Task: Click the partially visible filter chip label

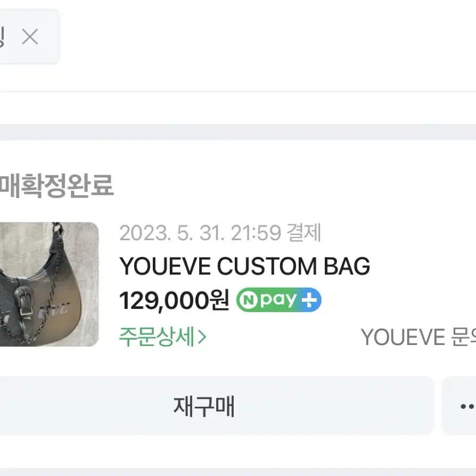Action: 2,36
